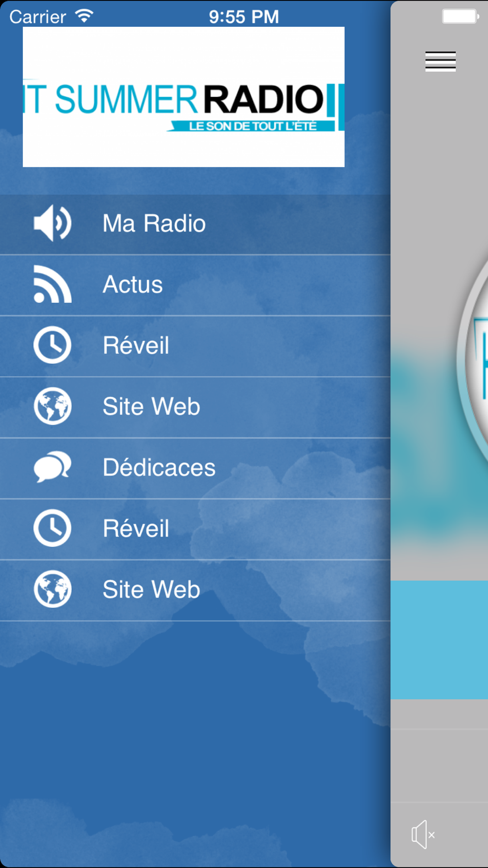
Task: Select the second Réveil menu entry
Action: (195, 529)
